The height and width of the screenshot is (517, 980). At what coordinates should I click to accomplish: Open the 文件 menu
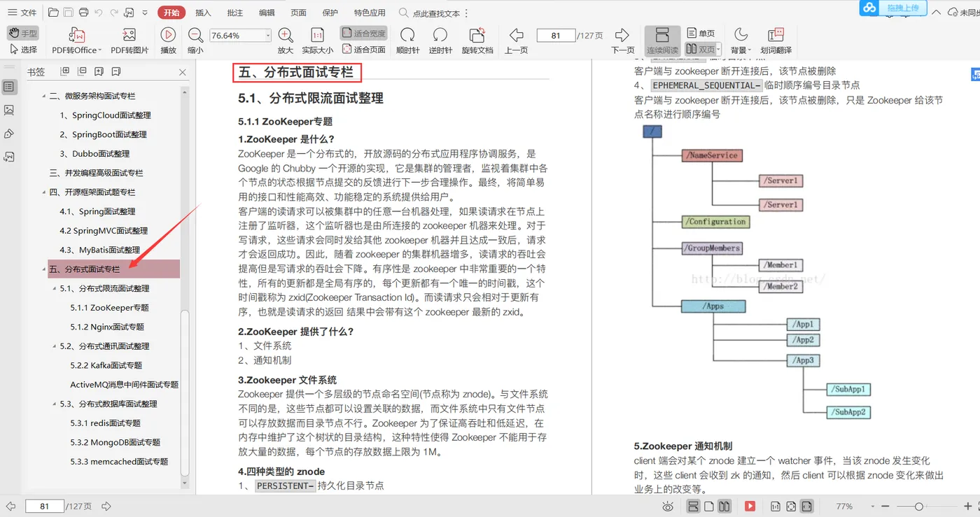pyautogui.click(x=22, y=13)
